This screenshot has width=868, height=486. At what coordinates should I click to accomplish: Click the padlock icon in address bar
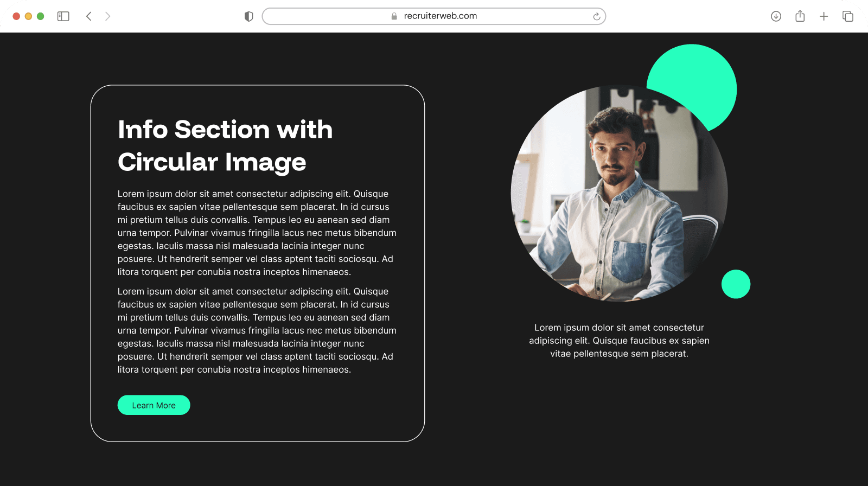[x=394, y=16]
